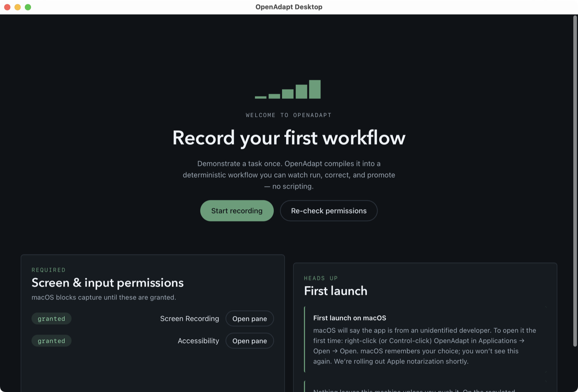The image size is (578, 392).
Task: Click the Accessibility label
Action: coord(198,341)
